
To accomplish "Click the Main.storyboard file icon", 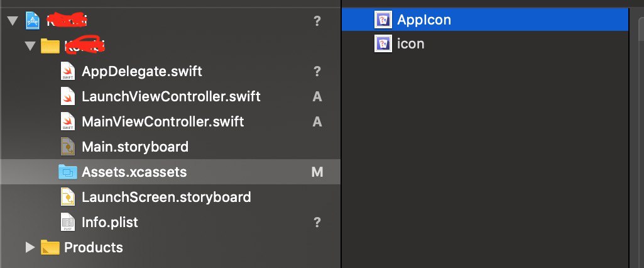I will 68,147.
